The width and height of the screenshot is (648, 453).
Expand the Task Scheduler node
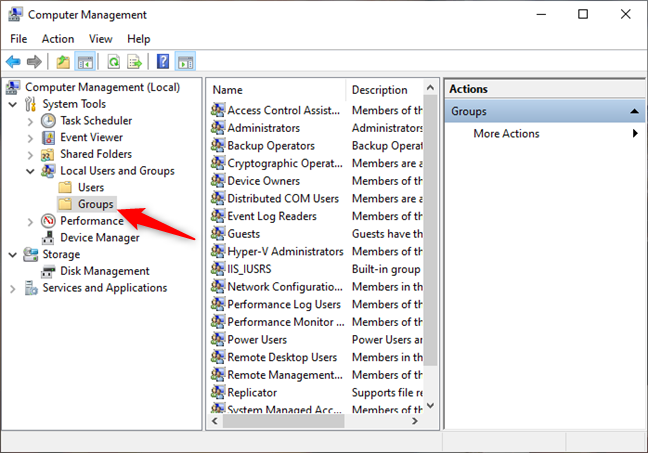[x=30, y=122]
